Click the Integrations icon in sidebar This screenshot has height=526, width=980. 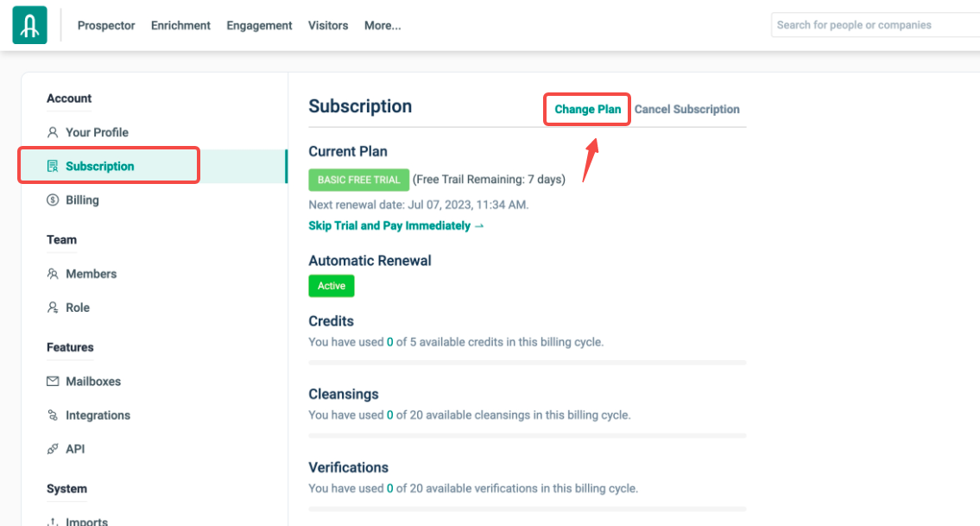pos(53,415)
